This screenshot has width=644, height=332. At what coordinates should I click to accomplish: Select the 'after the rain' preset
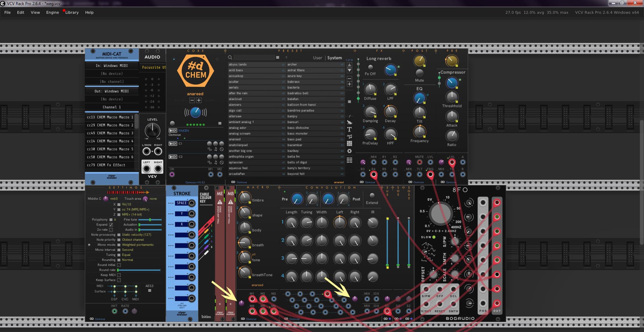[238, 93]
